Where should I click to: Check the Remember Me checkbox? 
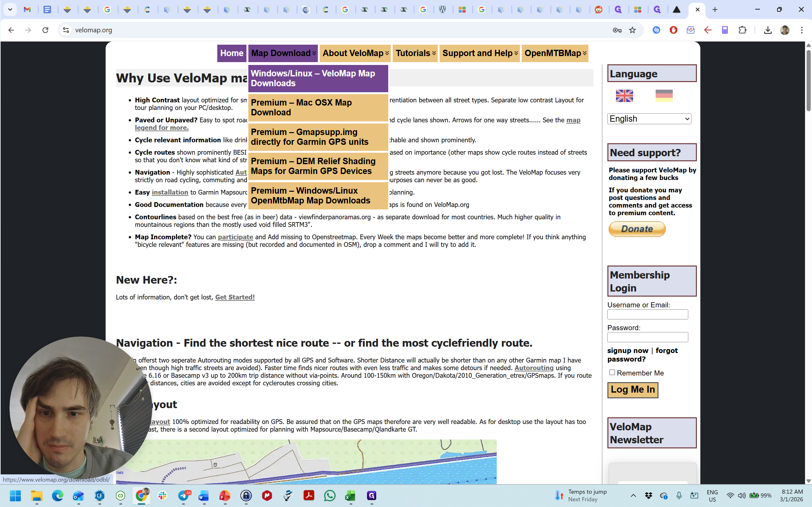[x=612, y=373]
